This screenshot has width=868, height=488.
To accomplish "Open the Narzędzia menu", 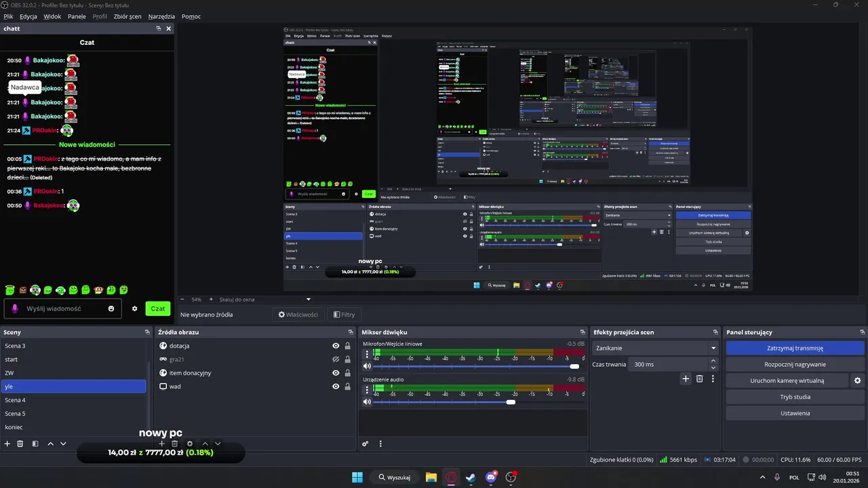I will pos(161,16).
